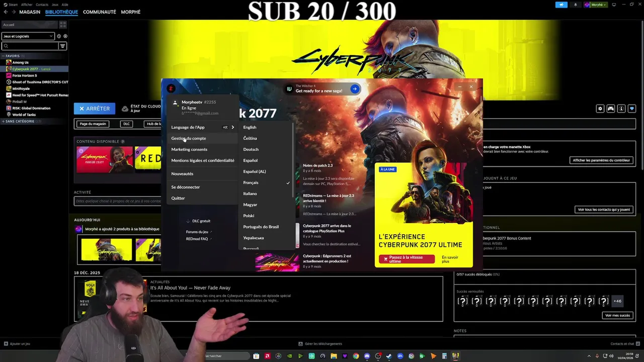Open controller settings gamepad icon
Image resolution: width=644 pixels, height=362 pixels.
pyautogui.click(x=611, y=109)
